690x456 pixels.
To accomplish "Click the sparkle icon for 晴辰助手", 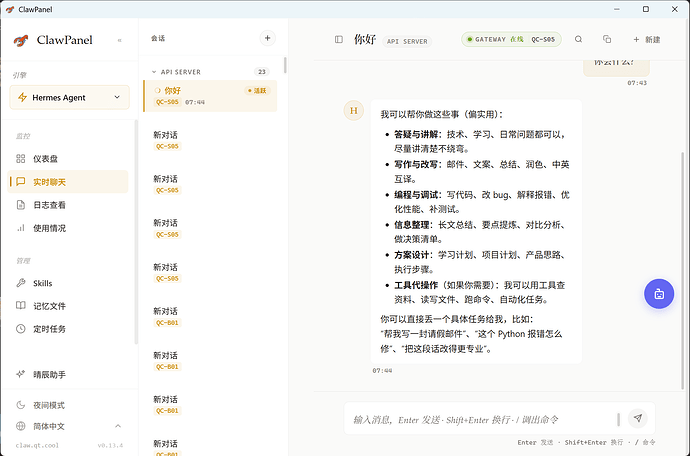I will point(21,374).
